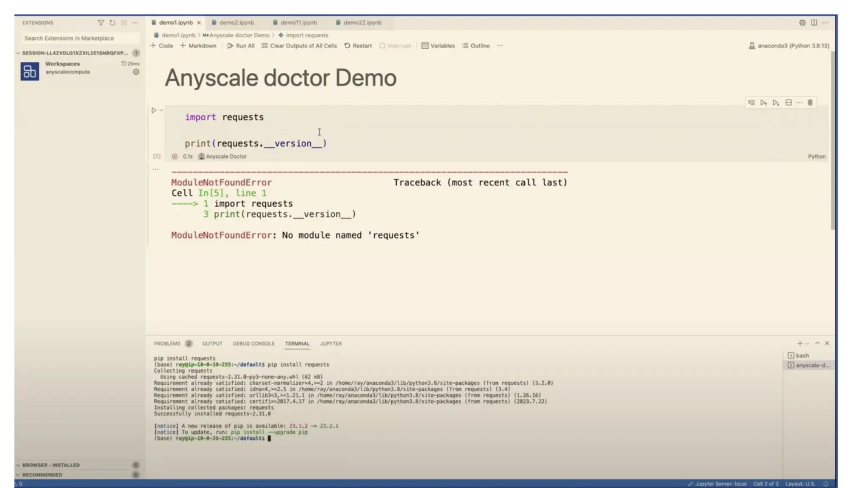Split the editor to the right
The image size is (868, 488).
click(814, 22)
